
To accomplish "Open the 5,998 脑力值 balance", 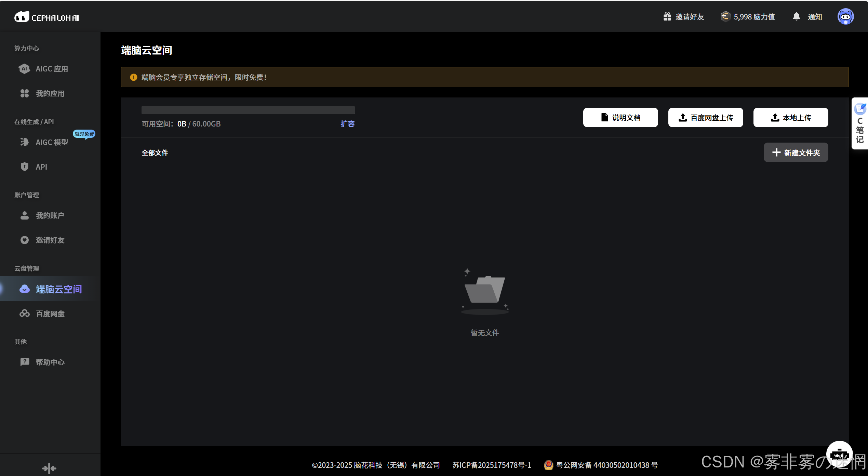I will point(748,17).
